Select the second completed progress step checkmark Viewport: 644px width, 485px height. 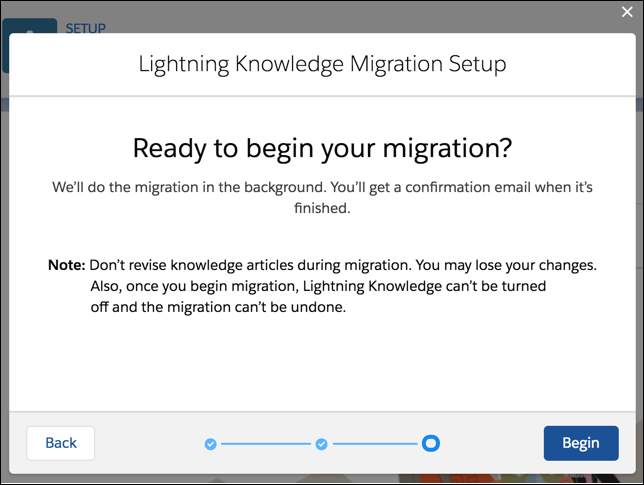321,444
